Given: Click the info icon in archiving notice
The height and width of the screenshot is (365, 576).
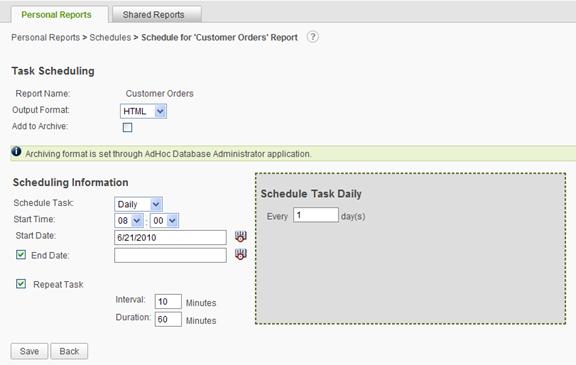Looking at the screenshot, I should (16, 151).
